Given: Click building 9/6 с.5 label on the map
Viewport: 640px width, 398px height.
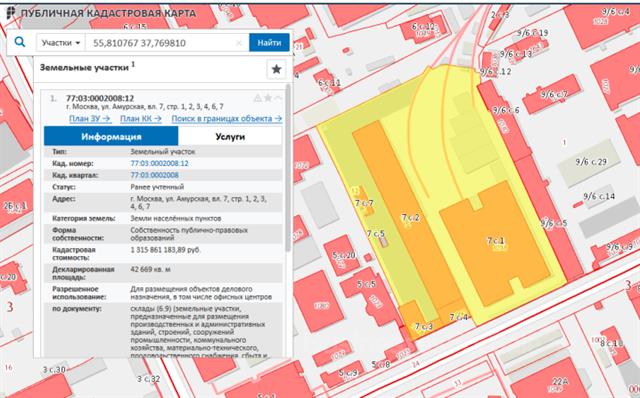Looking at the screenshot, I should [x=554, y=223].
